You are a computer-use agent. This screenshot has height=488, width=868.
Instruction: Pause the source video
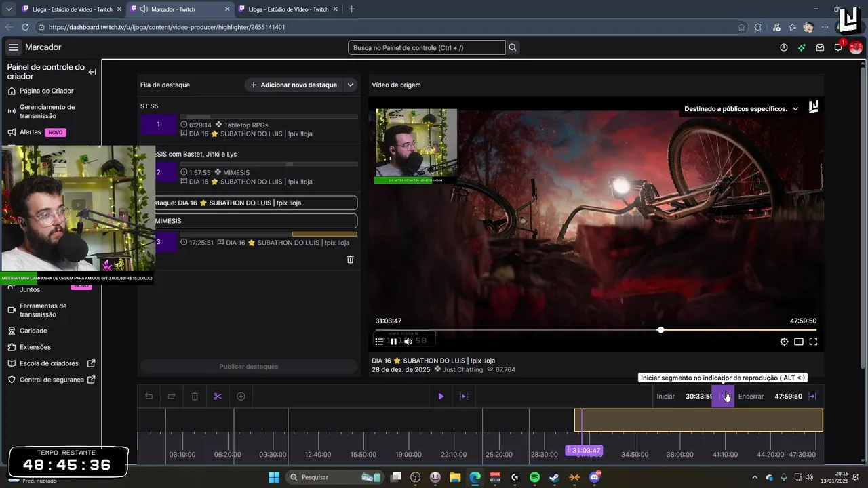point(393,342)
